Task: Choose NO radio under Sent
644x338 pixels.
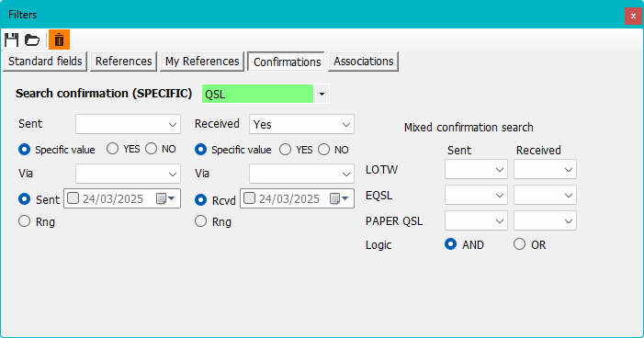Action: pos(152,149)
